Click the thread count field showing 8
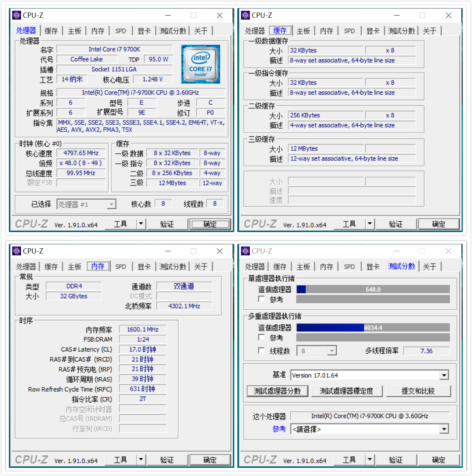 [x=313, y=350]
